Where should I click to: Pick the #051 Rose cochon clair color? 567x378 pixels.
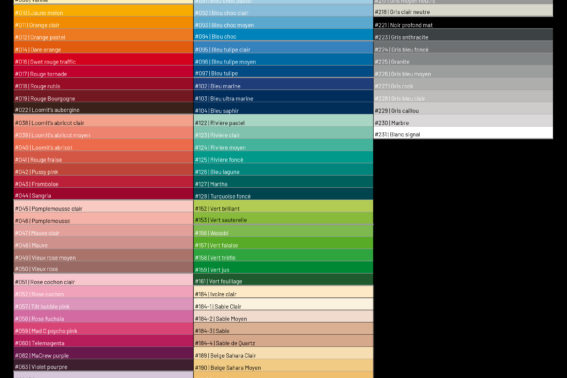[x=103, y=280]
